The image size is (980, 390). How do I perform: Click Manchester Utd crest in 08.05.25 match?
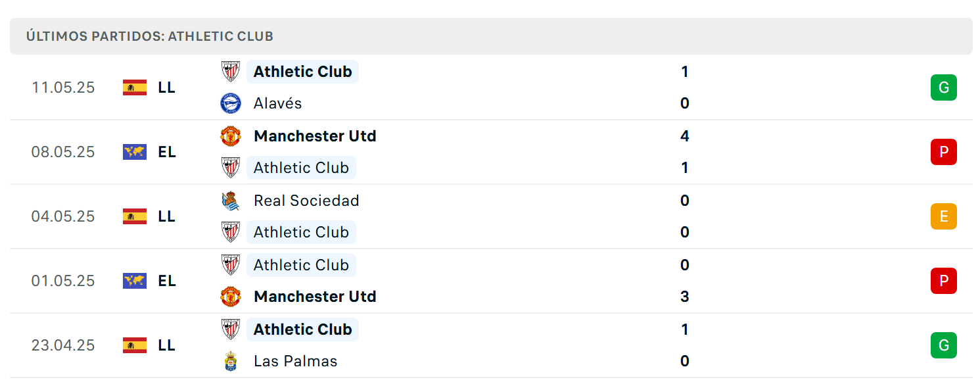pos(231,136)
